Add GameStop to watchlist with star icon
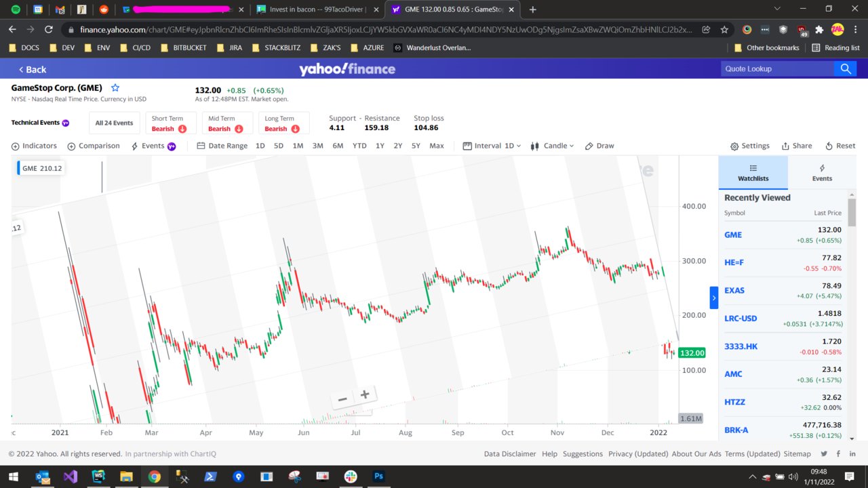The image size is (868, 488). [115, 88]
